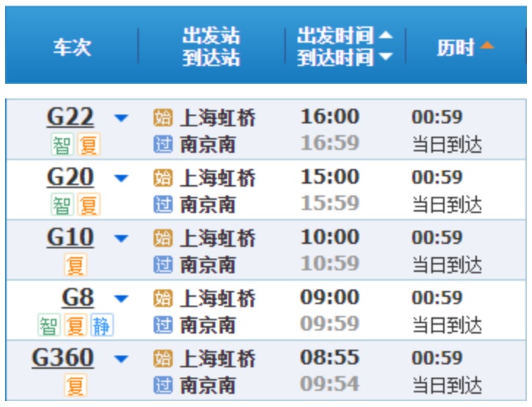The height and width of the screenshot is (407, 532).
Task: Click the 车次 column header
Action: click(71, 48)
